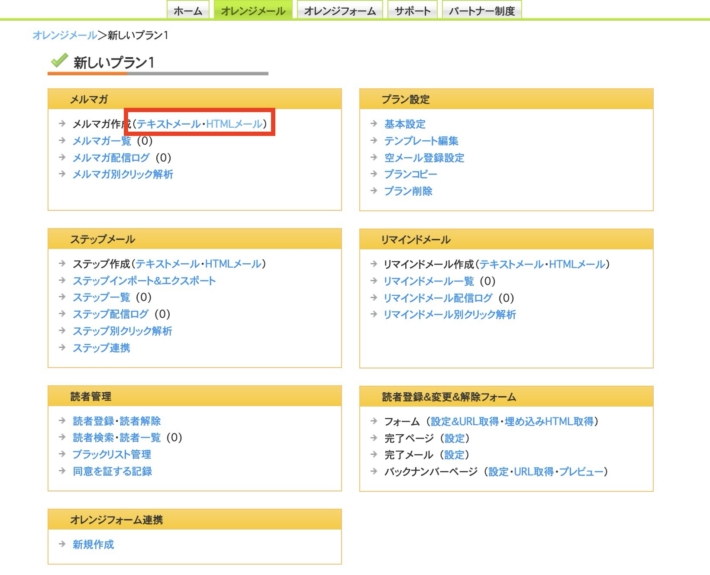The width and height of the screenshot is (710, 575).
Task: Open ステップインポート&エクスポート
Action: 144,280
